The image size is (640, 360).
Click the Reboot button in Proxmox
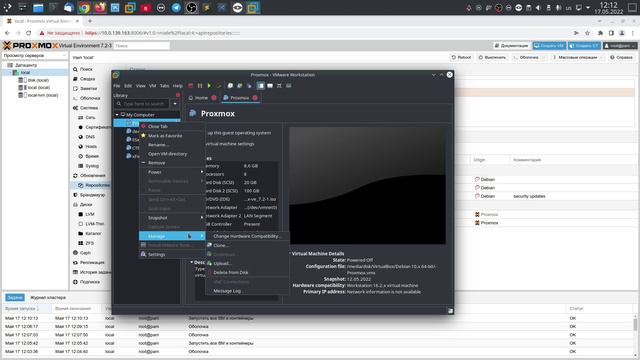[461, 58]
